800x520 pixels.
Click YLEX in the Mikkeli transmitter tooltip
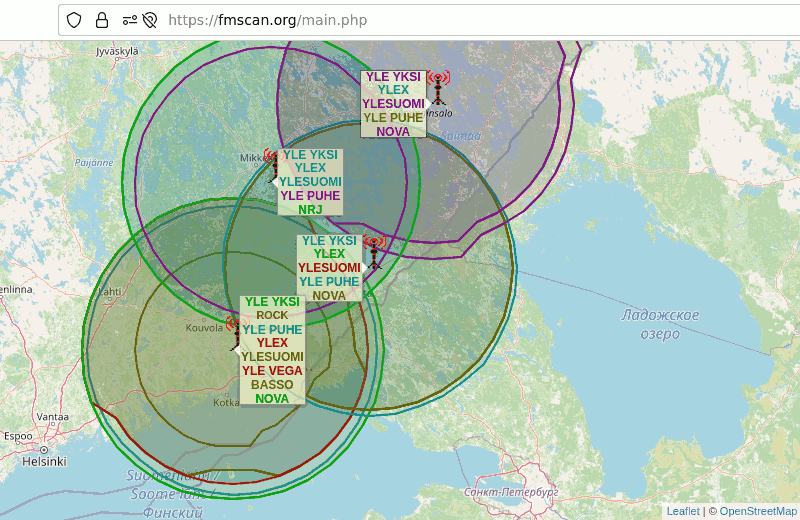(310, 168)
